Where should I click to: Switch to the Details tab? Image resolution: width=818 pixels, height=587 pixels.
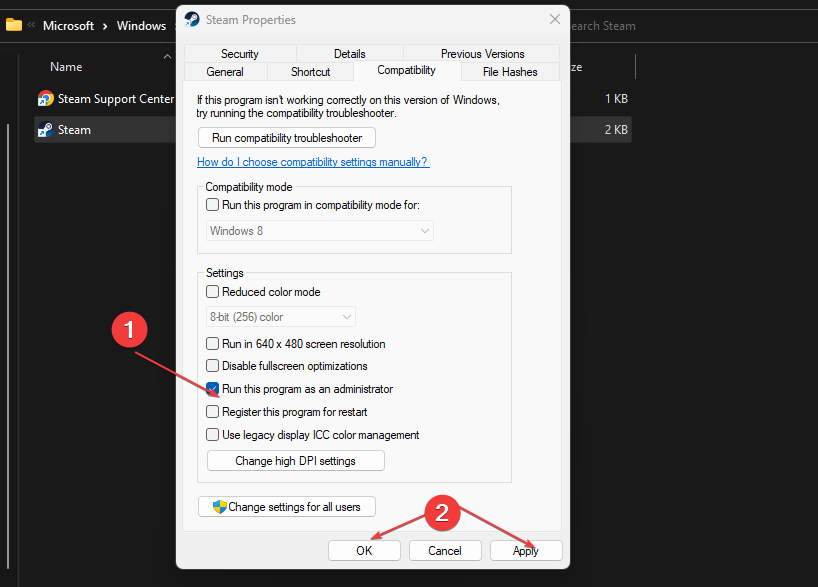pos(350,54)
